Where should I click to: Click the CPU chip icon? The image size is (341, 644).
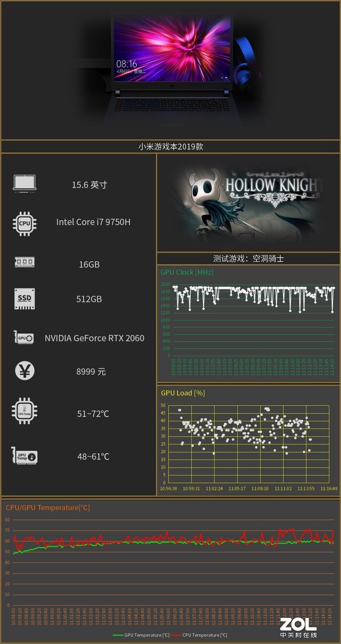click(25, 224)
